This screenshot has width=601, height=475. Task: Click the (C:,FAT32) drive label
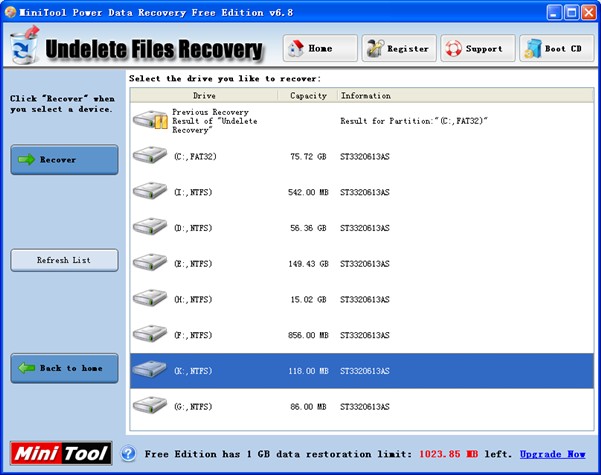tap(195, 156)
